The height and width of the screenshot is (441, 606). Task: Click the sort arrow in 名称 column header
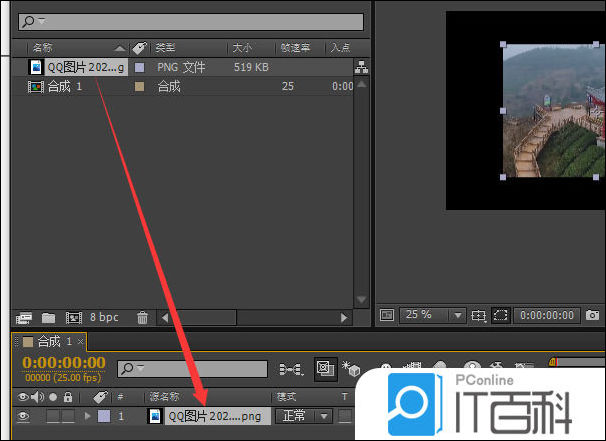(120, 49)
